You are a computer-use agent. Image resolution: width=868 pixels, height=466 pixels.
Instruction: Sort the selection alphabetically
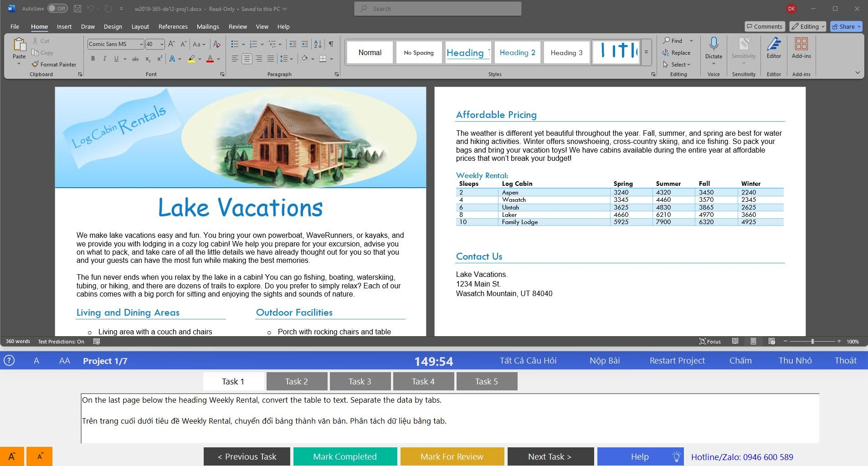[318, 44]
